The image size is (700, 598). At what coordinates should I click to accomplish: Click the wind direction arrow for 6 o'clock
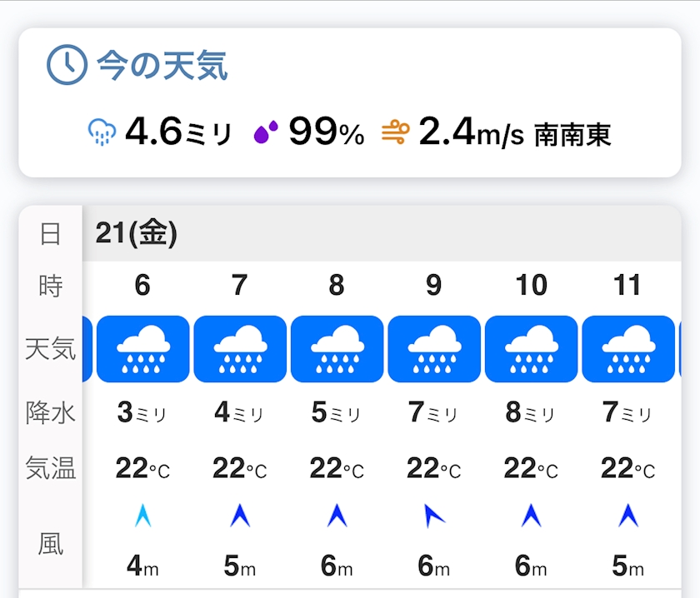(x=142, y=516)
